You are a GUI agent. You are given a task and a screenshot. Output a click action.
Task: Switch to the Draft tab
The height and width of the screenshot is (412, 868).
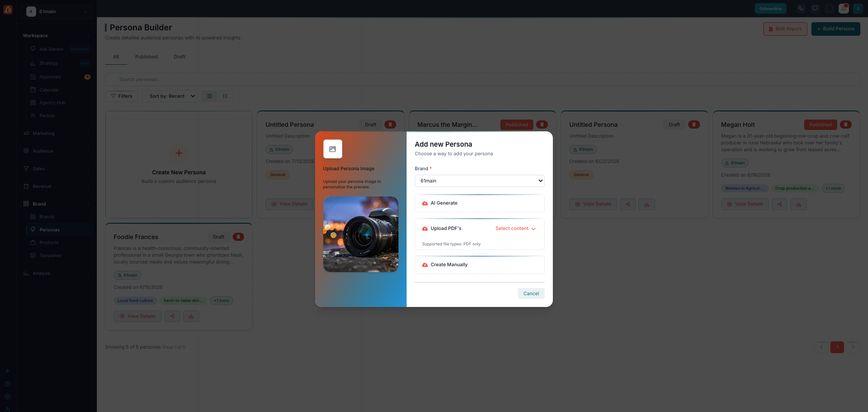tap(179, 57)
